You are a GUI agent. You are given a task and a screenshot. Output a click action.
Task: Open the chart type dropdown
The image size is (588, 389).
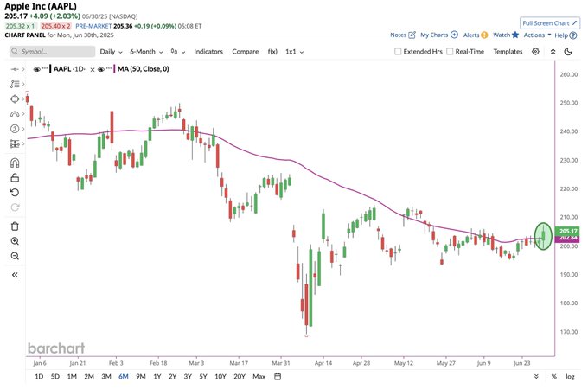(178, 52)
